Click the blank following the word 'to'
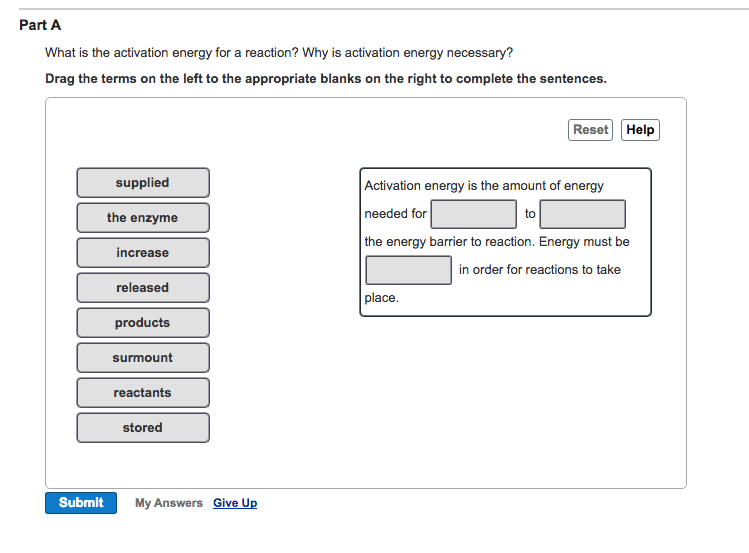749x553 pixels. (x=582, y=214)
